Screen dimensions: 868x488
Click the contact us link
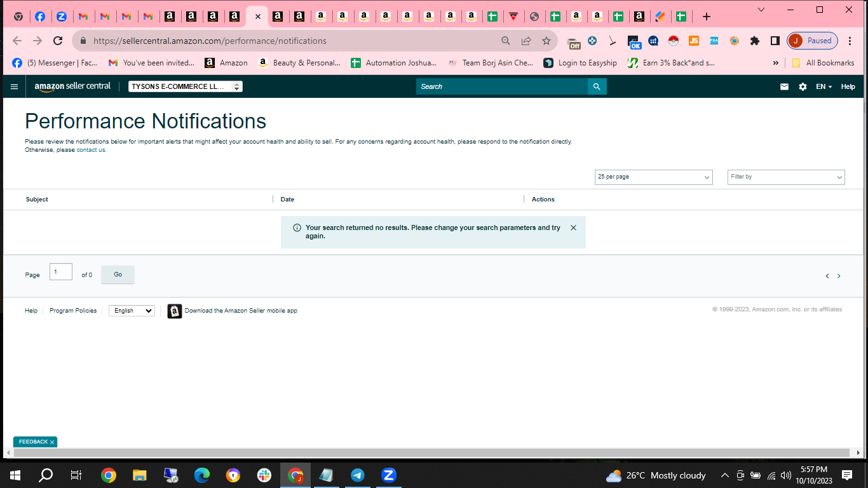click(91, 150)
